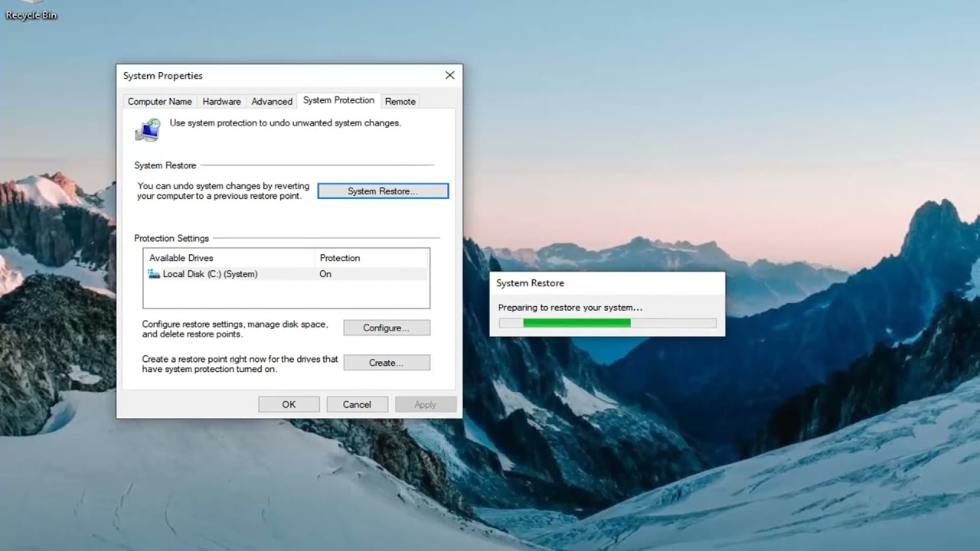Click the System Restore... button
Image resolution: width=980 pixels, height=551 pixels.
(x=383, y=191)
